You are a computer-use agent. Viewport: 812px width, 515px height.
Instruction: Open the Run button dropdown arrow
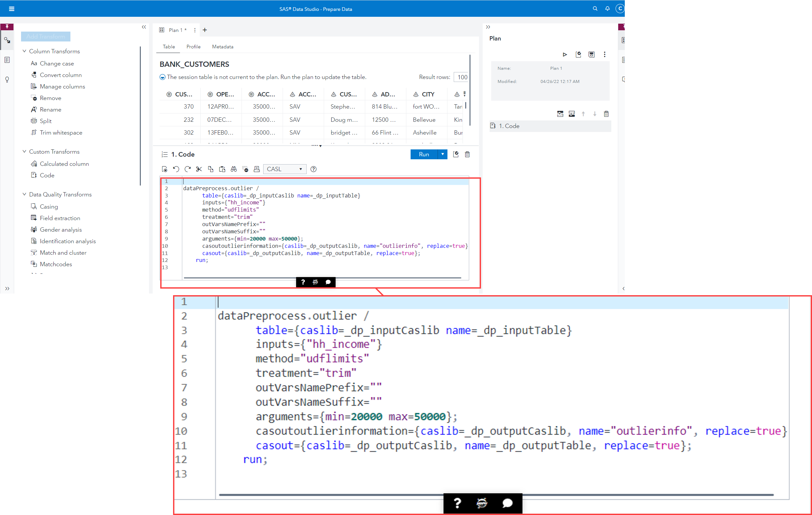443,154
